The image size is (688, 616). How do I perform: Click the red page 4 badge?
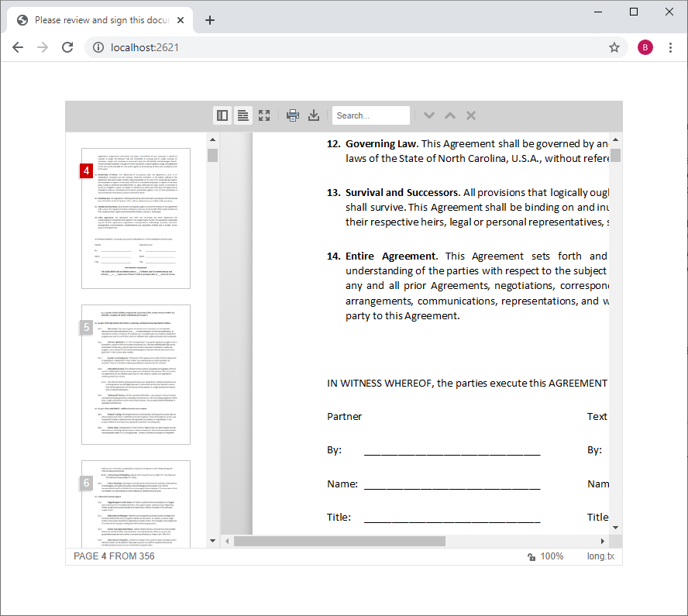pos(87,170)
